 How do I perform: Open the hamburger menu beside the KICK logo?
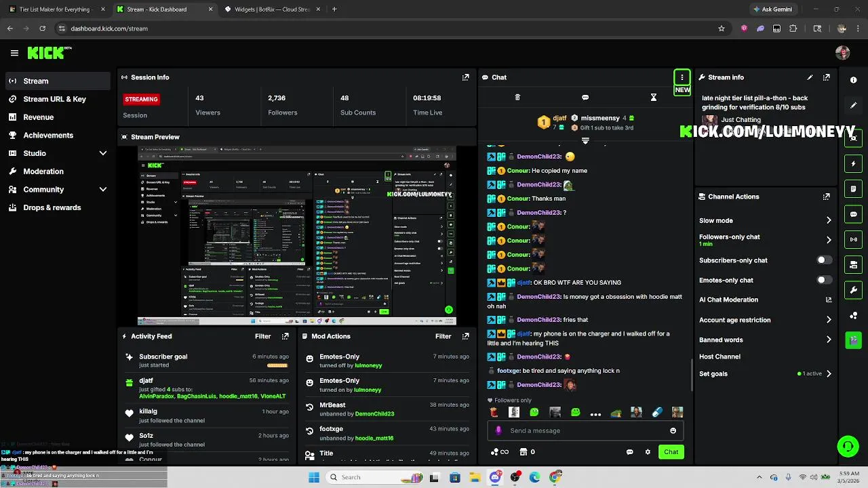[x=14, y=53]
